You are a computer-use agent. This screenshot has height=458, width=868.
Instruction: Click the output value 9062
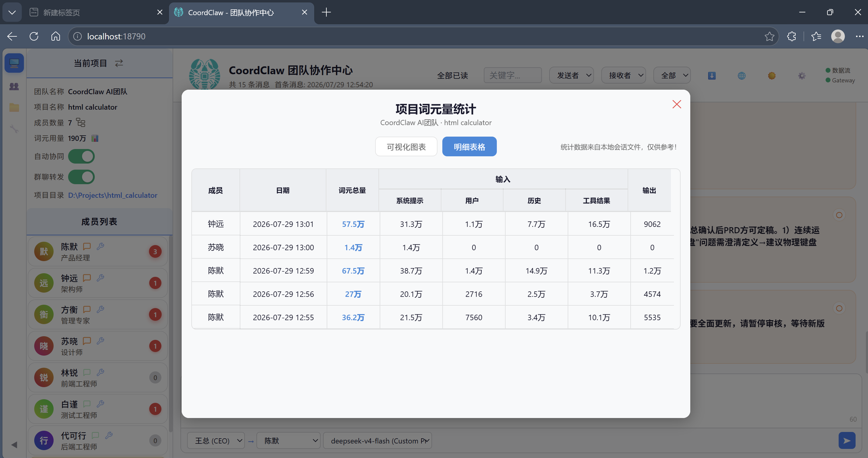pyautogui.click(x=652, y=224)
